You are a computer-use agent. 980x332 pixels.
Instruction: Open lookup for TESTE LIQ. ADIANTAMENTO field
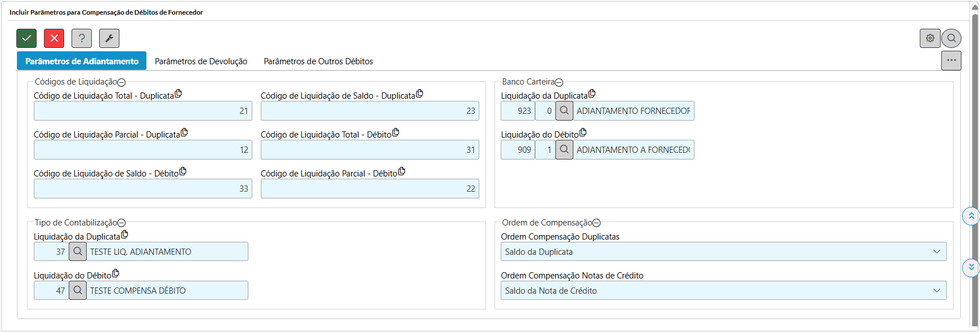point(78,252)
